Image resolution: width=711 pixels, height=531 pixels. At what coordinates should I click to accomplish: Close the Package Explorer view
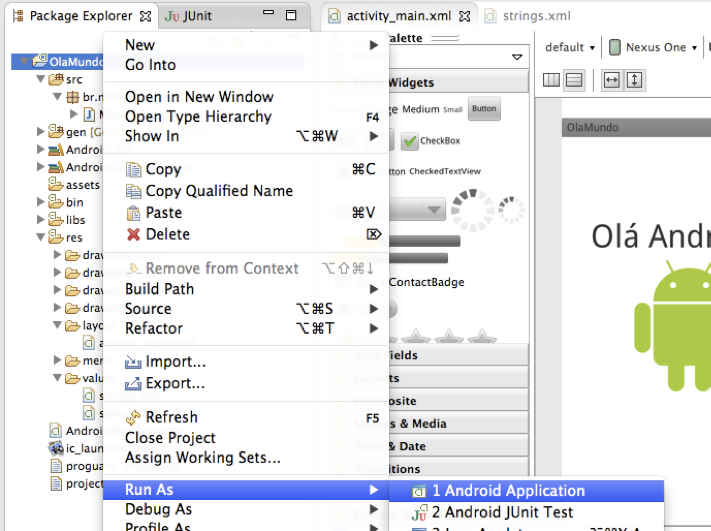tap(146, 16)
